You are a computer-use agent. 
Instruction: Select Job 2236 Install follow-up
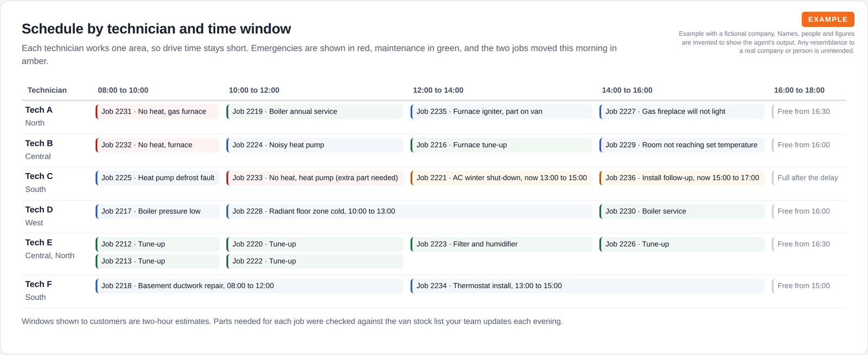pyautogui.click(x=682, y=177)
